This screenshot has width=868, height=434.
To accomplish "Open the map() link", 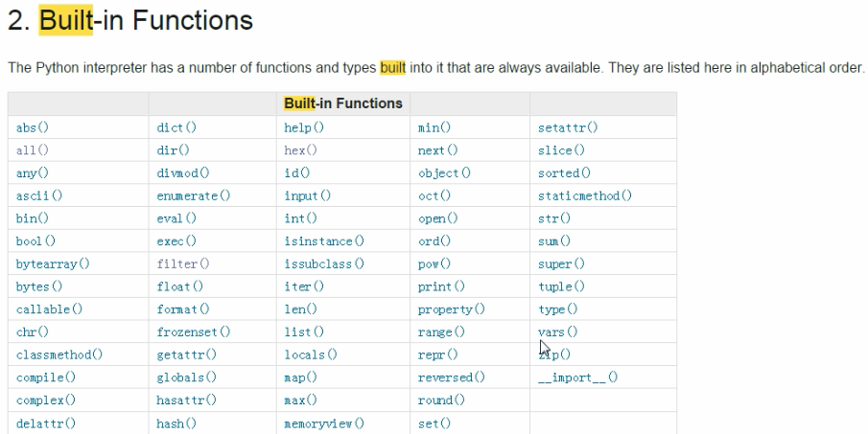I will (x=301, y=377).
